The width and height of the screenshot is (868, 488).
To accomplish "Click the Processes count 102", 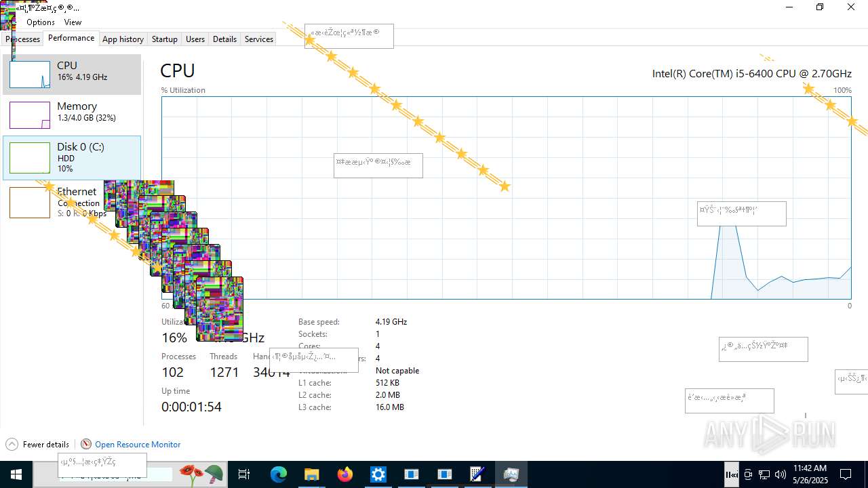I will [172, 372].
